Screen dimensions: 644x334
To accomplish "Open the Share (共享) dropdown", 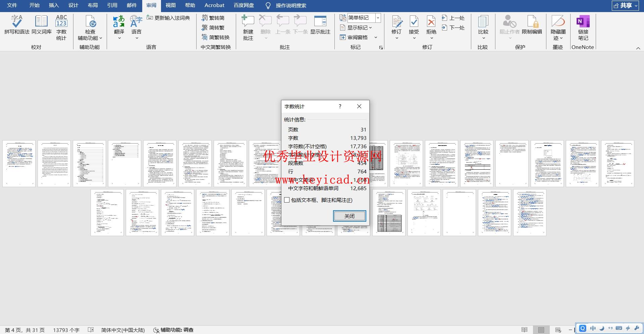I will [x=625, y=5].
